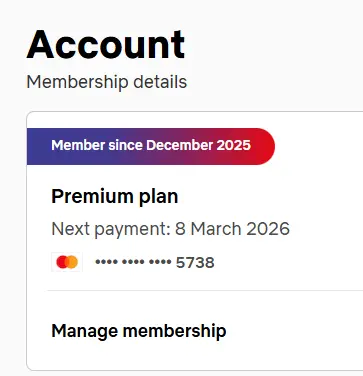Click the Mastercard logo icon
The width and height of the screenshot is (363, 376).
tap(67, 262)
